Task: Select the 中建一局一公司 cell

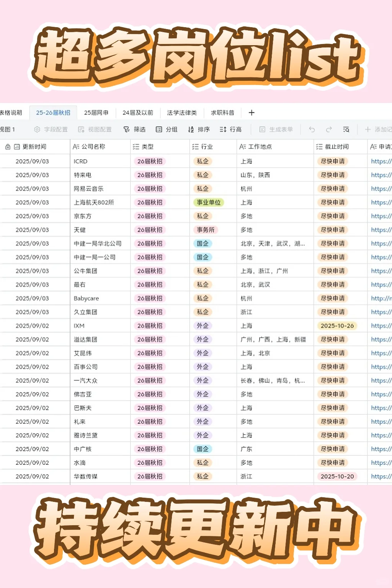Action: coord(100,257)
